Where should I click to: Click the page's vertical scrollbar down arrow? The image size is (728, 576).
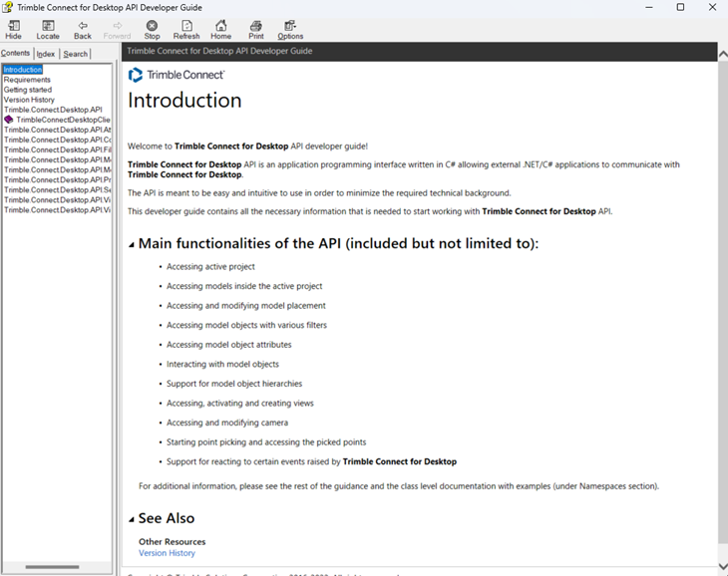tap(722, 567)
